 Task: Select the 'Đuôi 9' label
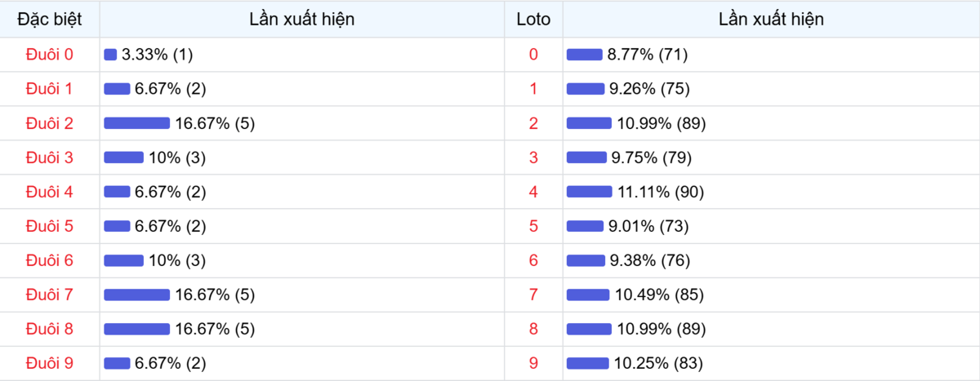coord(50,363)
